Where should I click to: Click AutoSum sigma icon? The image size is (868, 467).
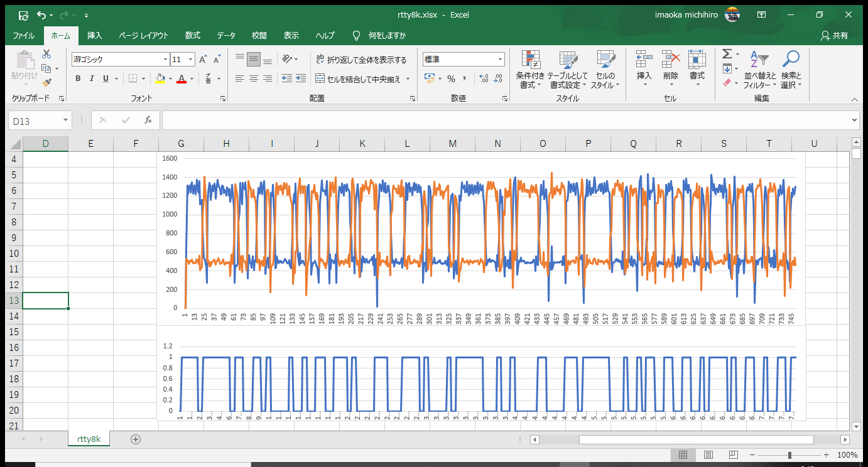[727, 54]
